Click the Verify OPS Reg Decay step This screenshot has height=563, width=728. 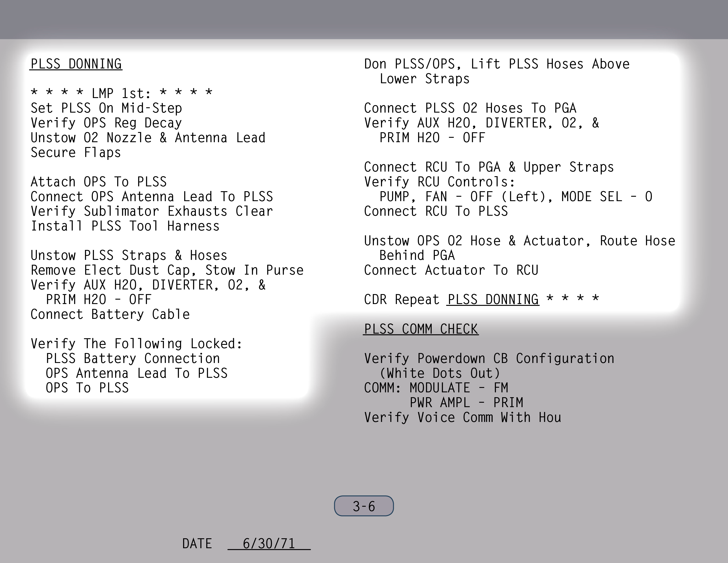click(x=106, y=123)
